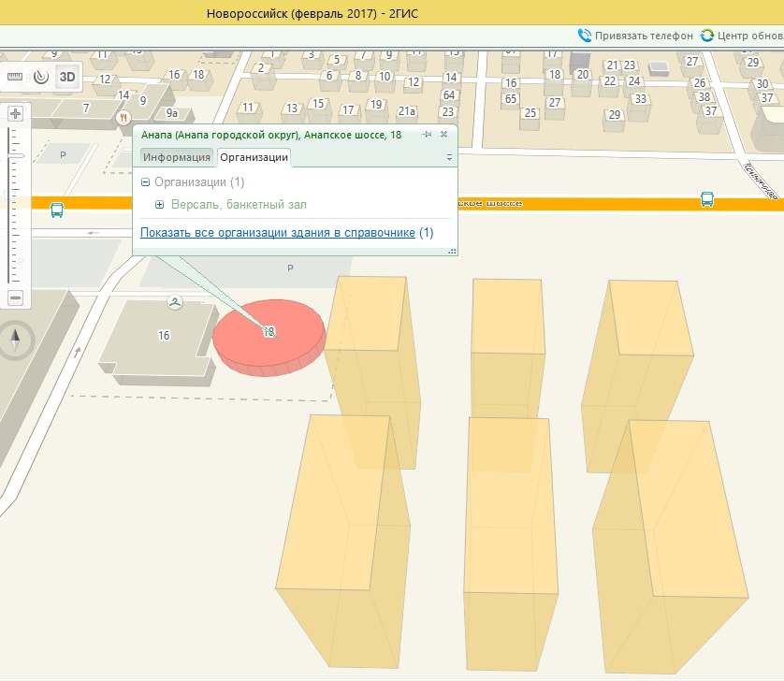This screenshot has width=784, height=681.
Task: Switch to the Информация tab
Action: (x=177, y=157)
